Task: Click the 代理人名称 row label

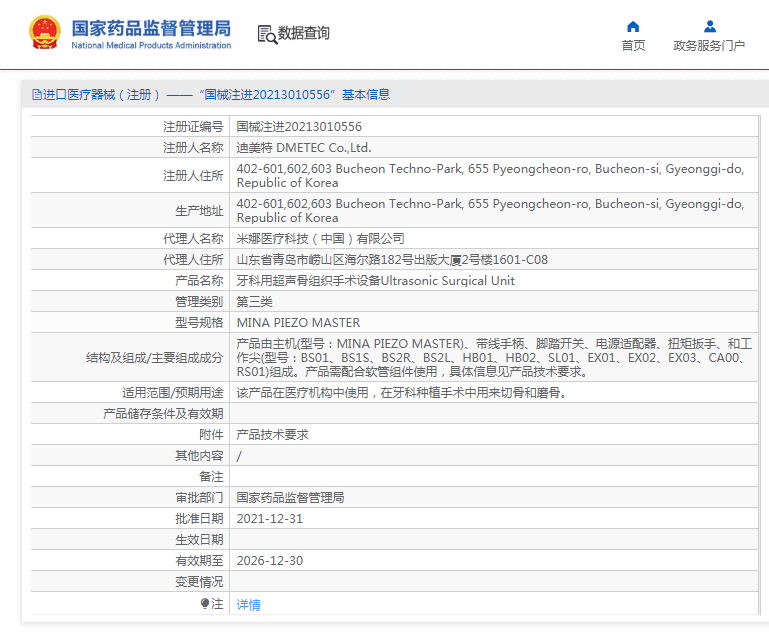Action: tap(193, 239)
